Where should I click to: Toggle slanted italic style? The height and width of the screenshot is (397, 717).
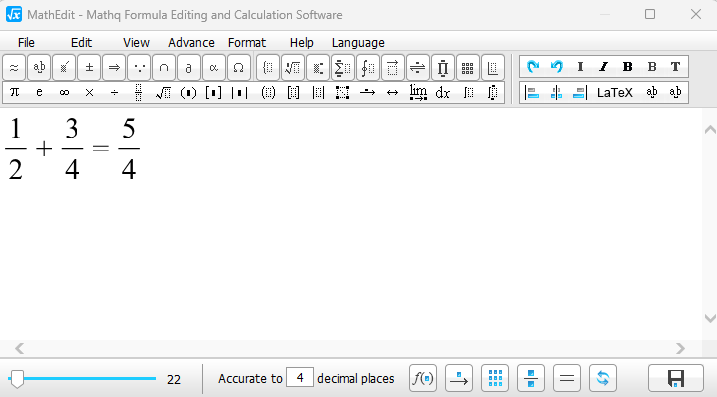pyautogui.click(x=604, y=67)
